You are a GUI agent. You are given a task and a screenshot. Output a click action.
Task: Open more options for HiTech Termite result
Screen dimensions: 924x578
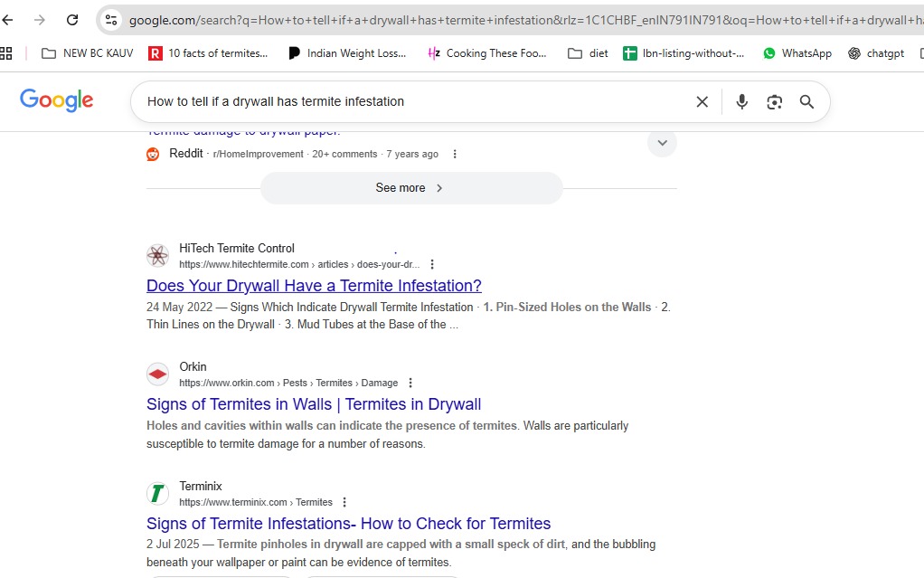click(x=432, y=265)
